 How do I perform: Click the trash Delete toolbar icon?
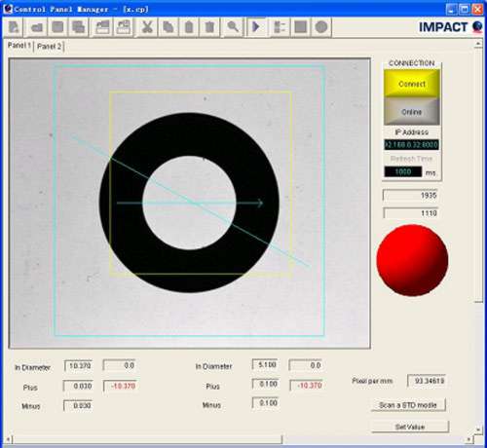point(209,27)
